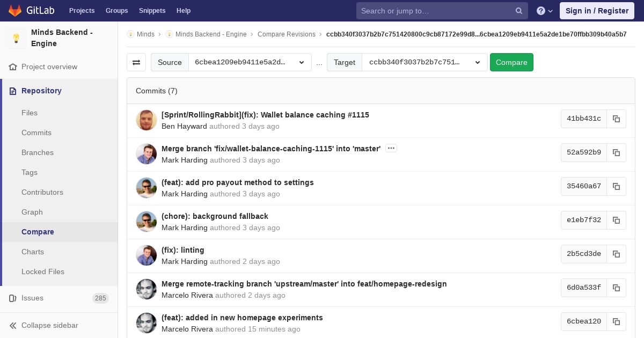The height and width of the screenshot is (338, 644).
Task: Open commit 'Wallet balance caching #1115'
Action: [265, 115]
